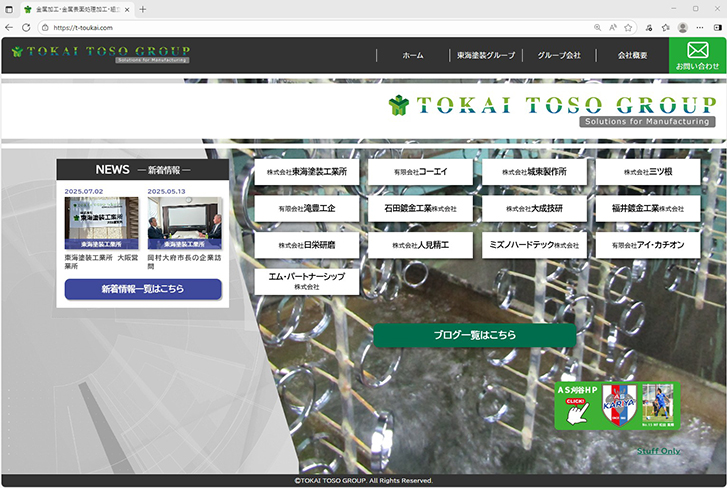Click the green mail お問い合わせ icon
727x488 pixels.
(x=697, y=55)
